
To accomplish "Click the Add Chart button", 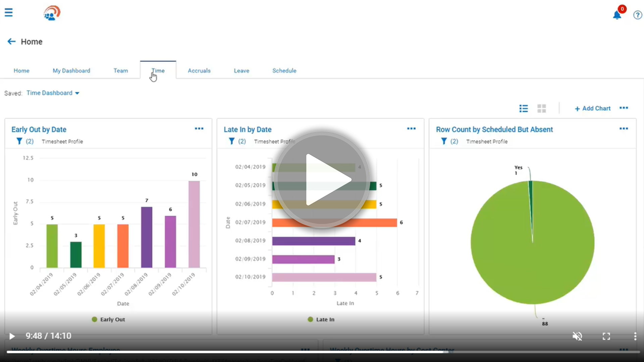I will [x=593, y=108].
